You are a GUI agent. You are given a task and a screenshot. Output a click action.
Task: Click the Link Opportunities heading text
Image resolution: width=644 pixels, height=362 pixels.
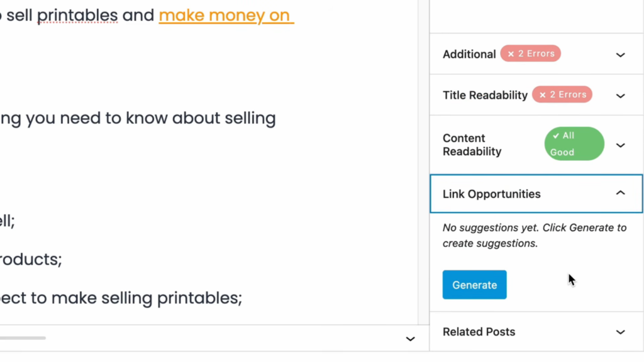point(491,194)
